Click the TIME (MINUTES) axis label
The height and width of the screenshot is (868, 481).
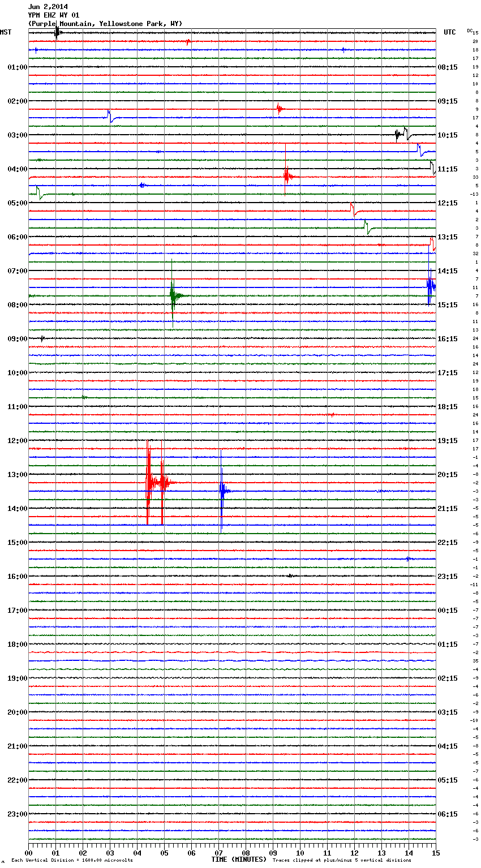(x=239, y=860)
